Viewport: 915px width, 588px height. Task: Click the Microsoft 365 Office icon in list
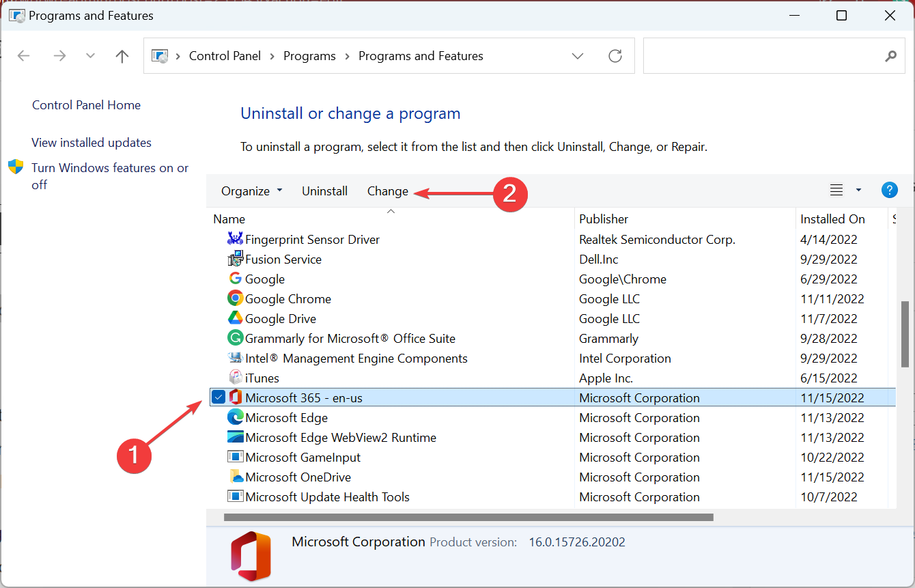236,397
